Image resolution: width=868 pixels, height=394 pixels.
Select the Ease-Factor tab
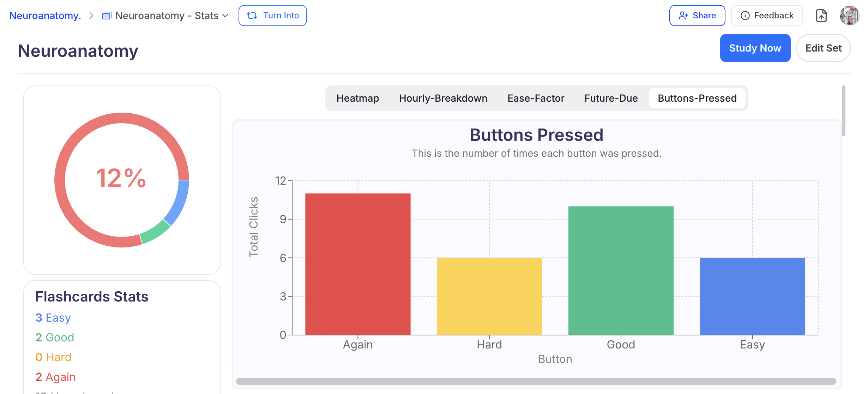point(536,98)
